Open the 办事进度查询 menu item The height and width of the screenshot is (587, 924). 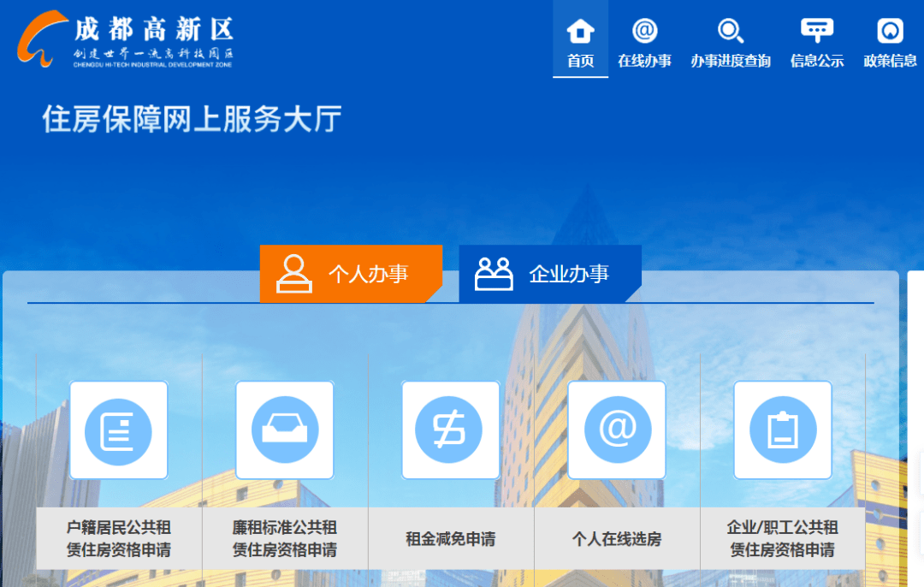pos(730,61)
